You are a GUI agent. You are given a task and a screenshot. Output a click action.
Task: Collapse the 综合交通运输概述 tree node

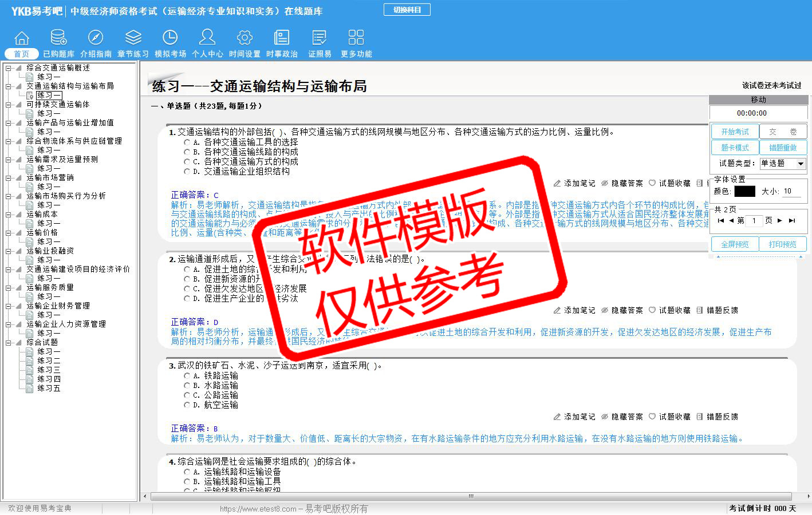[9, 68]
